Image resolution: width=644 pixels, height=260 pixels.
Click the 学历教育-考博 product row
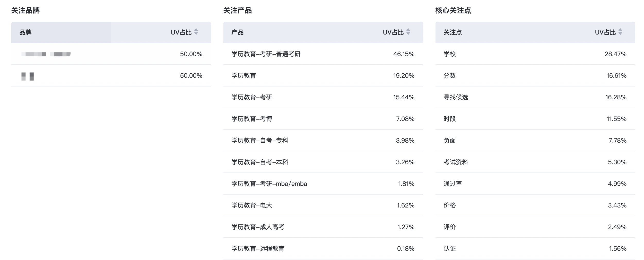[x=252, y=119]
